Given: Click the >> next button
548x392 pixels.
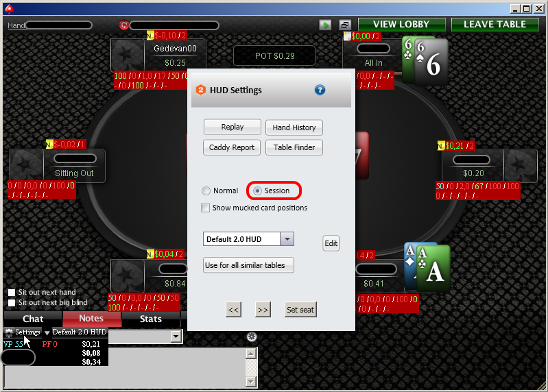Looking at the screenshot, I should pos(263,310).
